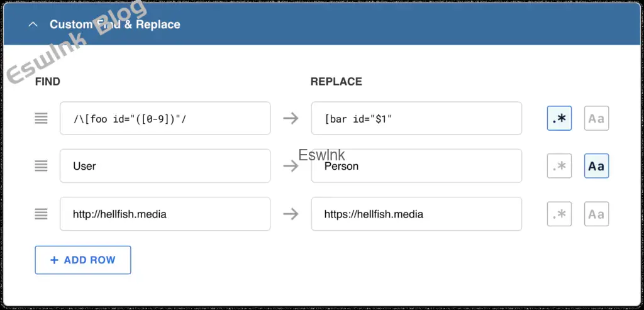Viewport: 644px width, 310px height.
Task: Click the arrow between User and Person
Action: [291, 166]
